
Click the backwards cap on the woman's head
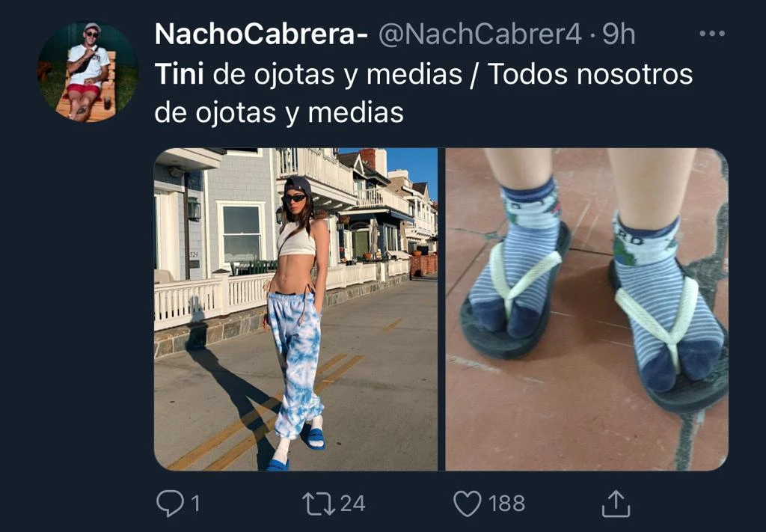(298, 186)
